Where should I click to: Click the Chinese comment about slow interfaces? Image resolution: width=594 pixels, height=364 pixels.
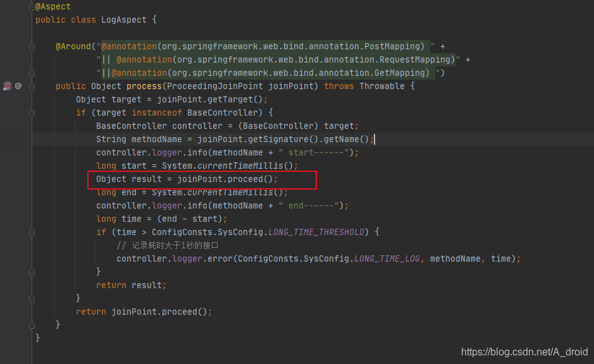coord(168,246)
